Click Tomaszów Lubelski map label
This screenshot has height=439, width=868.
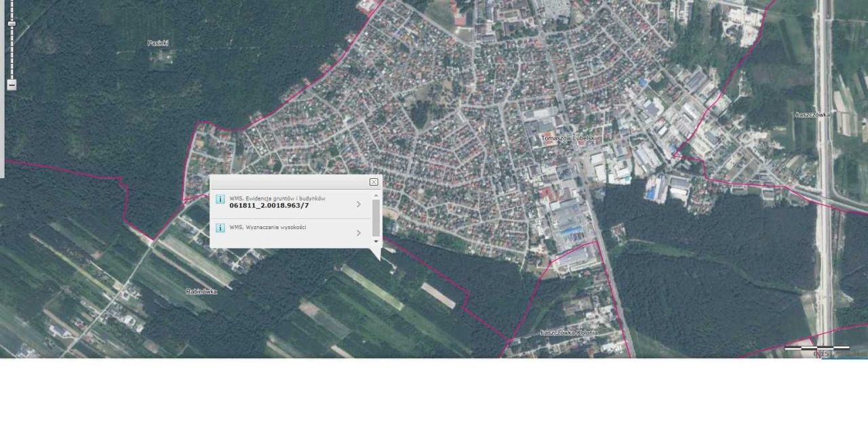click(x=568, y=138)
